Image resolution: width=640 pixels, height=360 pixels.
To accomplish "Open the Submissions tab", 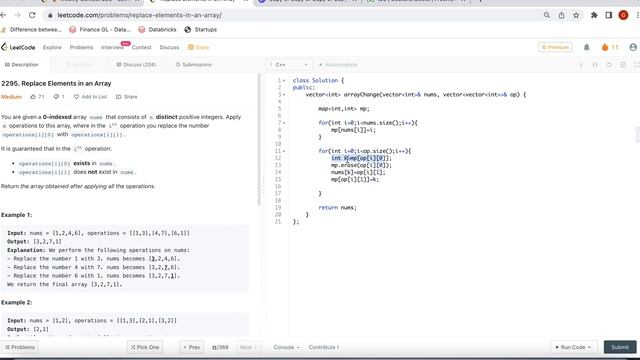I will click(193, 65).
